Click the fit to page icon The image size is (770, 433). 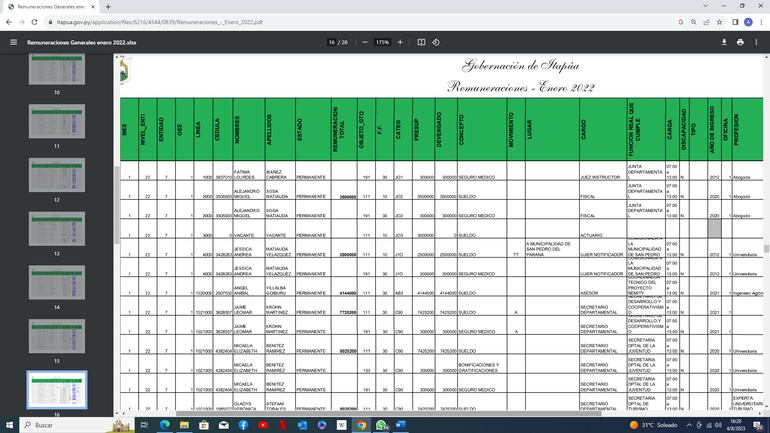click(421, 42)
